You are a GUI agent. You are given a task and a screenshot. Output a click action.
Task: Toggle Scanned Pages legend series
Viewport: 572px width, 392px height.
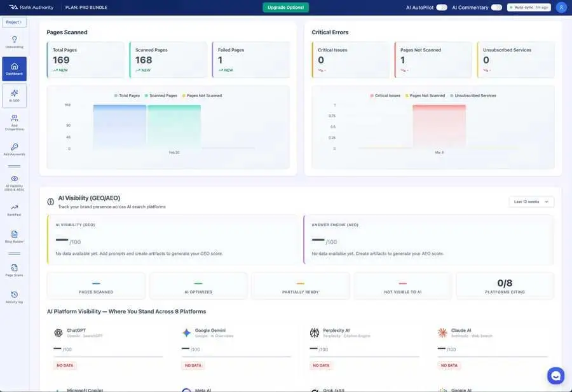[x=161, y=95]
